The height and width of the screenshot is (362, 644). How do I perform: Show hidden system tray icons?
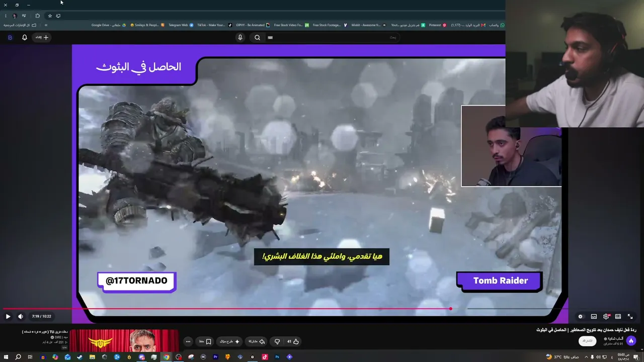click(x=586, y=357)
